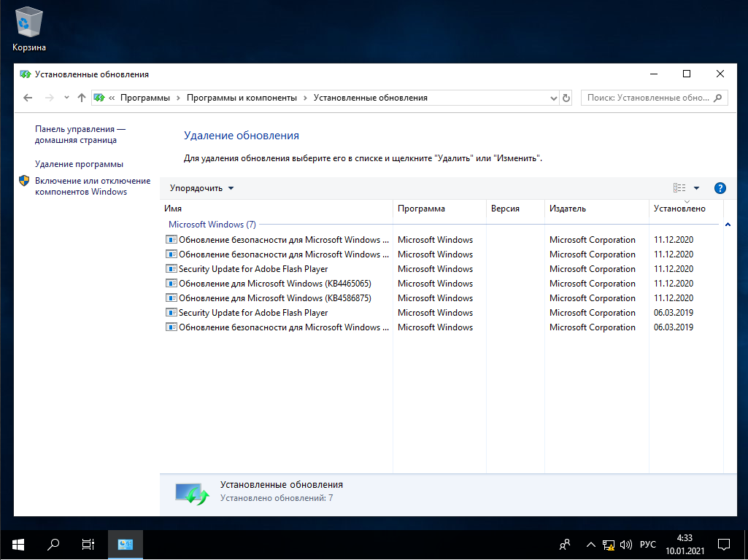This screenshot has height=560, width=748.
Task: Open the 'Программы' breadcrumb
Action: 145,98
